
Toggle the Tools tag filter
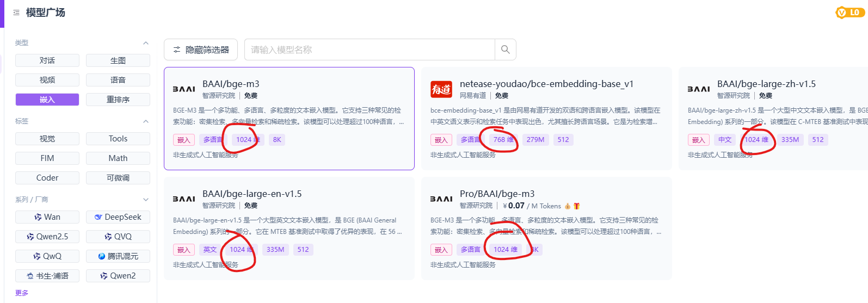118,139
